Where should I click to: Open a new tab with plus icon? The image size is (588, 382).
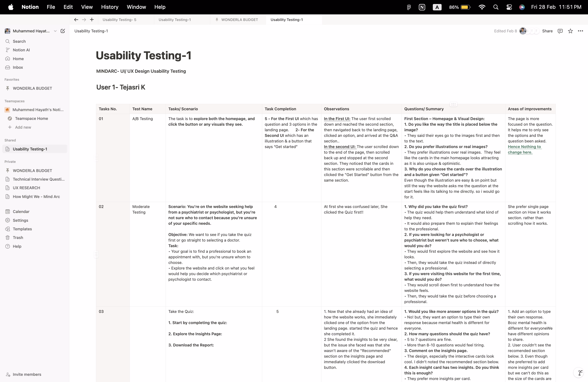92,20
